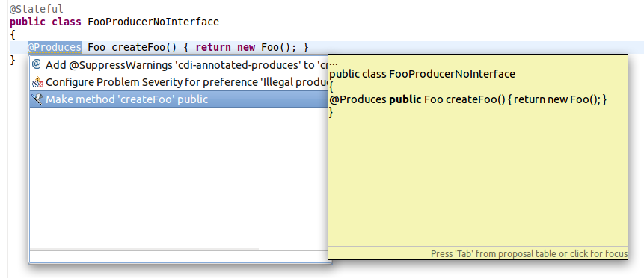Click the horizontal scrollbar of proposal list
The height and width of the screenshot is (278, 644).
[x=144, y=249]
